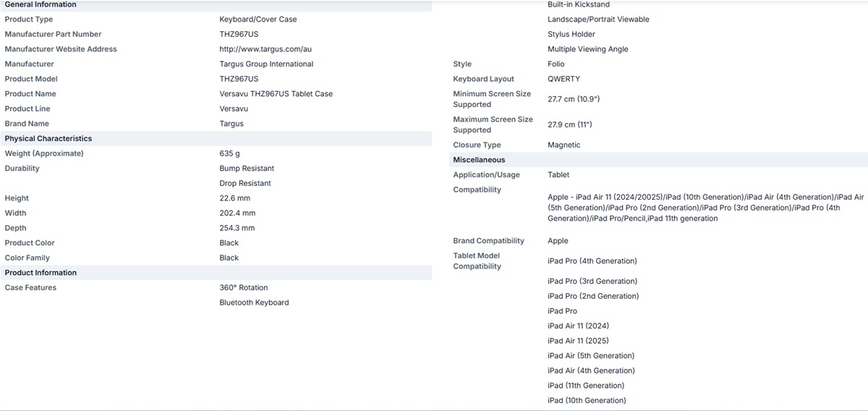Click the 'Multiple Viewing Angle' feature

(x=588, y=49)
